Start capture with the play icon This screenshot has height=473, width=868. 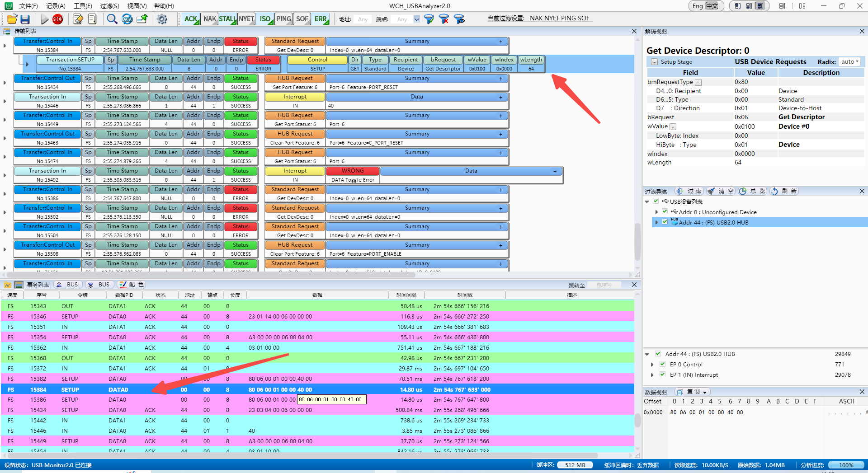pyautogui.click(x=44, y=19)
